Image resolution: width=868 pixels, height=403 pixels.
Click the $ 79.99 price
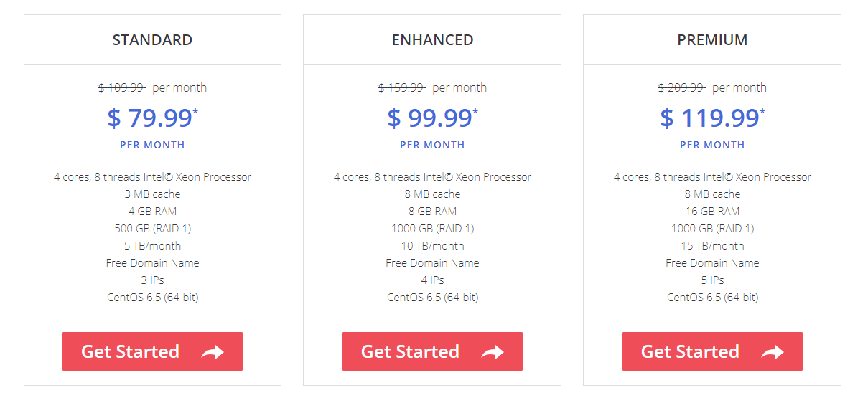click(x=149, y=118)
